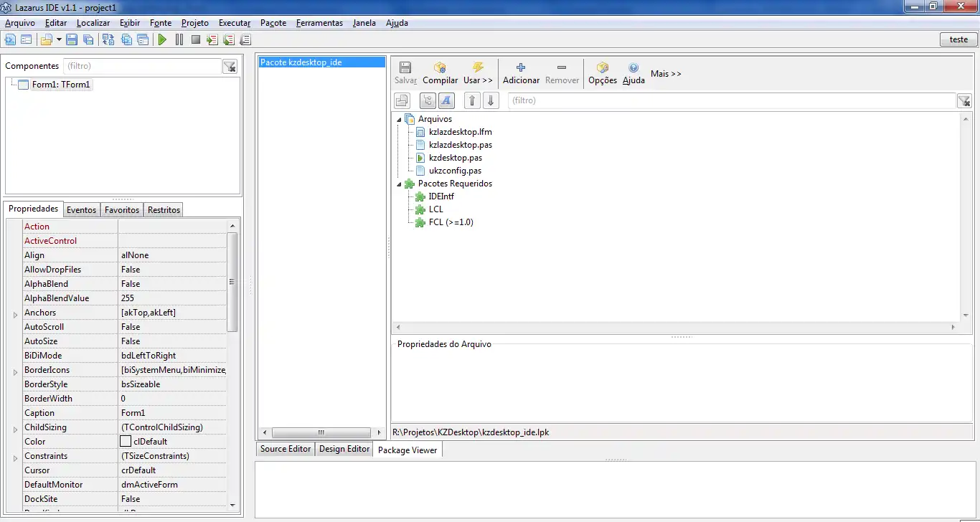Clear the package file filter
The image size is (980, 522).
tap(964, 101)
